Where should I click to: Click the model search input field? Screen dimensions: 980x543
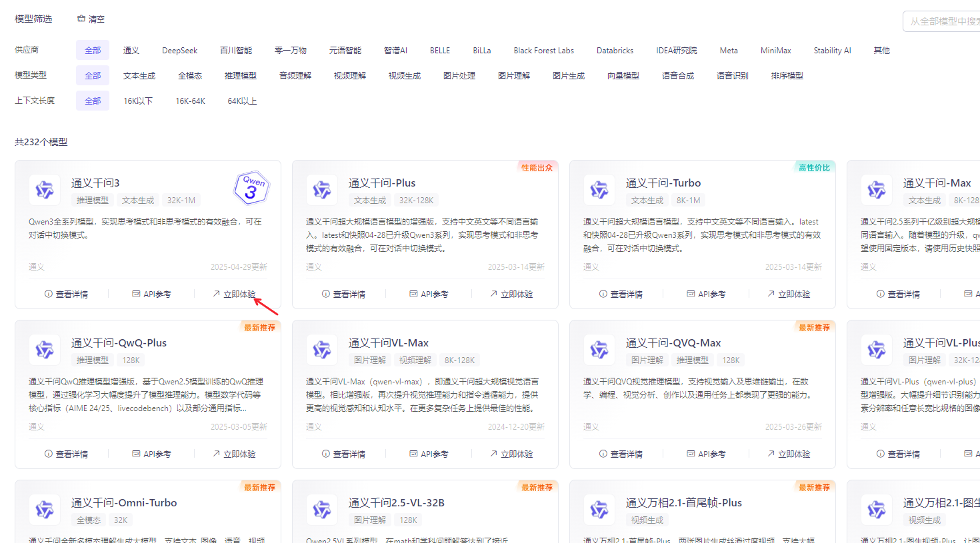click(x=941, y=21)
